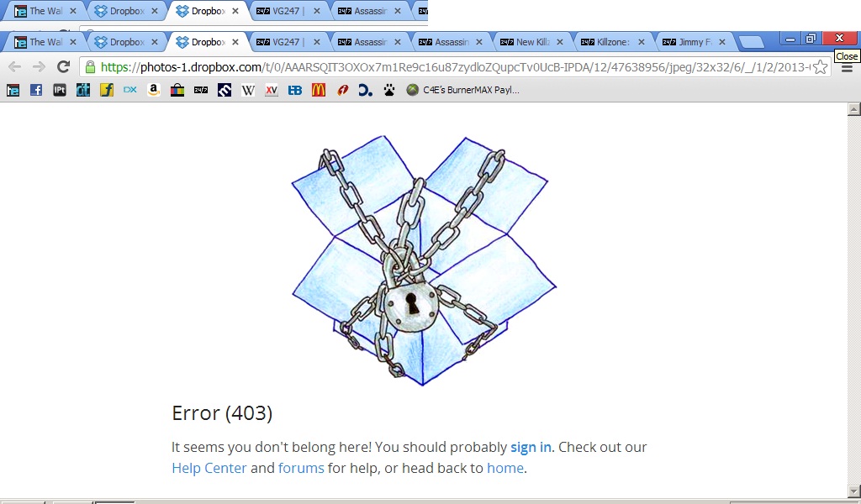View site security via green padlock

(x=91, y=67)
